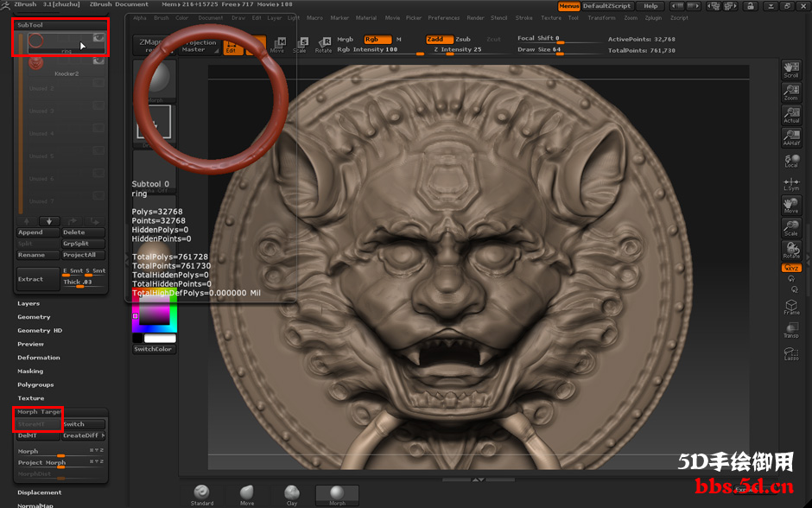Screen dimensions: 812x508
Task: Expand the Texture section
Action: point(31,398)
